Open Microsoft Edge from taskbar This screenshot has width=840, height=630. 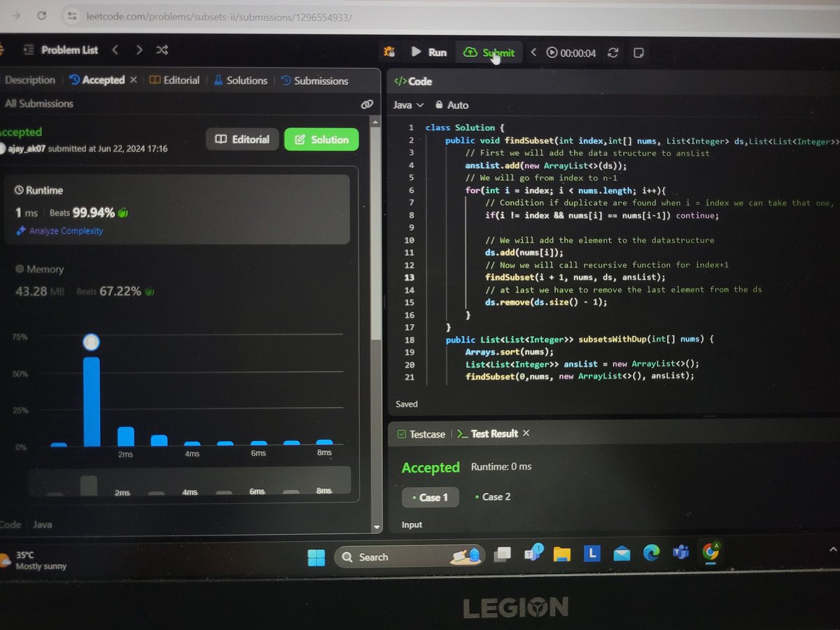[651, 553]
